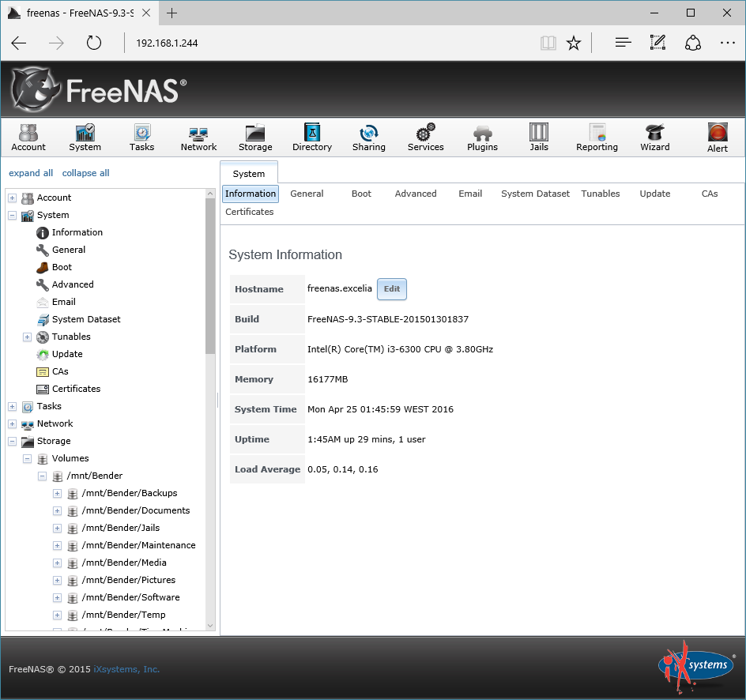Click the browser refresh icon
Screen dimensions: 746x700
[94, 43]
